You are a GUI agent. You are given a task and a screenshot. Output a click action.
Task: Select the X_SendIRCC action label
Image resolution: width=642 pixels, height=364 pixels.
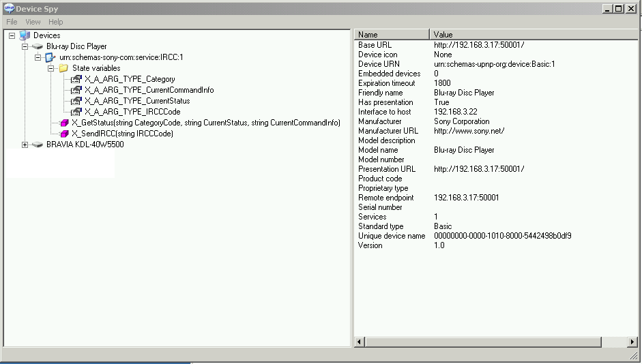pyautogui.click(x=122, y=134)
